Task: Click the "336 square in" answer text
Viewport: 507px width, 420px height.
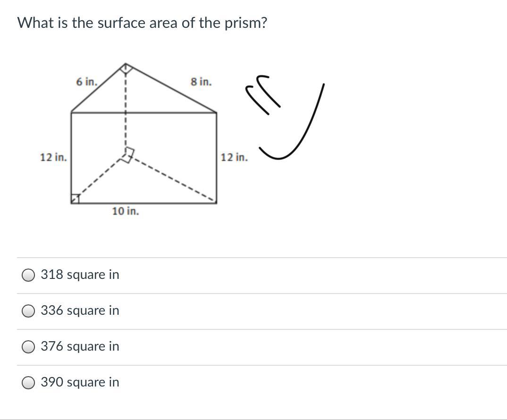Action: (x=80, y=311)
